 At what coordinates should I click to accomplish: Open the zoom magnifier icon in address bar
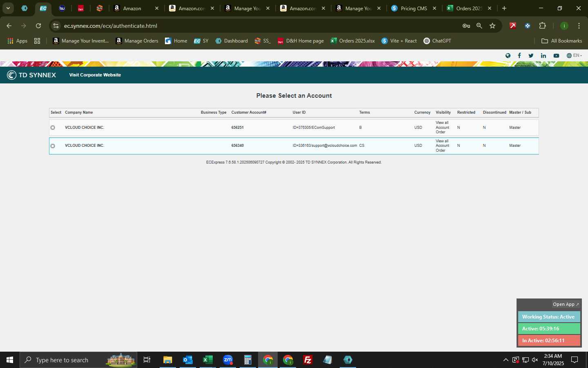[x=479, y=26]
